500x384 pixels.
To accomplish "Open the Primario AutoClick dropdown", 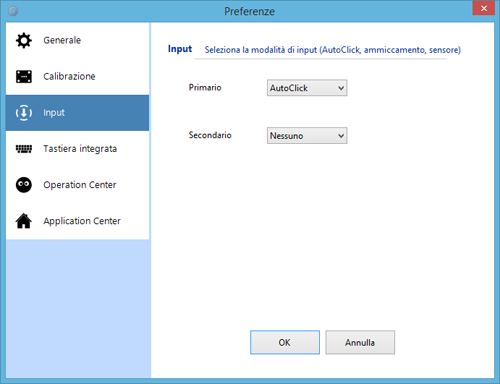I will click(307, 88).
